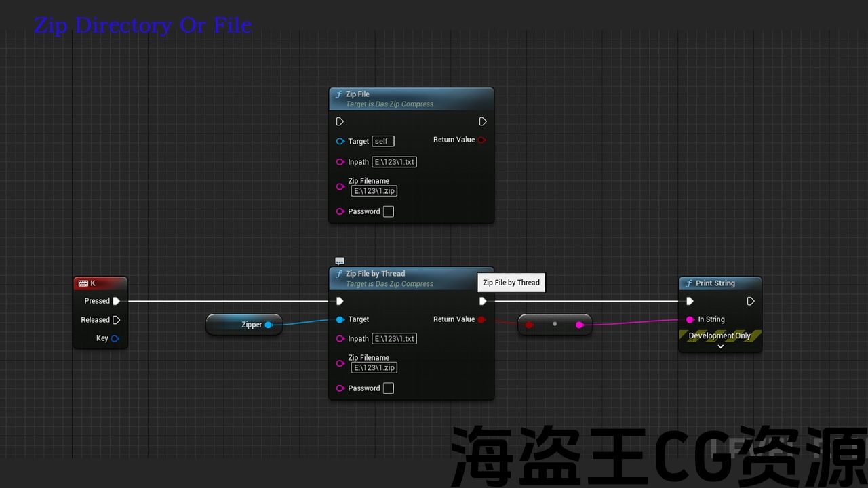Click the Password field on top Zip File node
The width and height of the screenshot is (868, 488).
(388, 211)
